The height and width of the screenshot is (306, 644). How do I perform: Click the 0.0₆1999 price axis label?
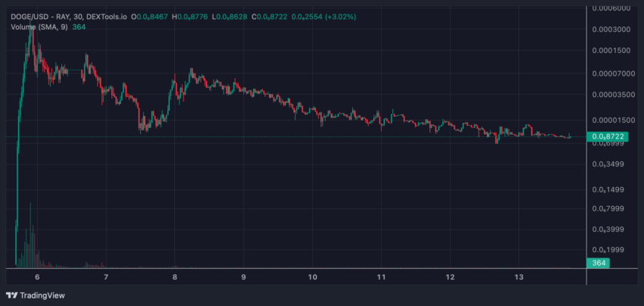click(609, 250)
